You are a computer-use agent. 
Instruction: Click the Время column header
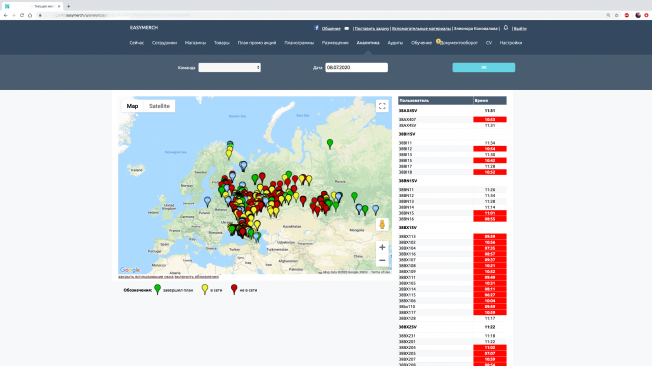click(x=490, y=101)
